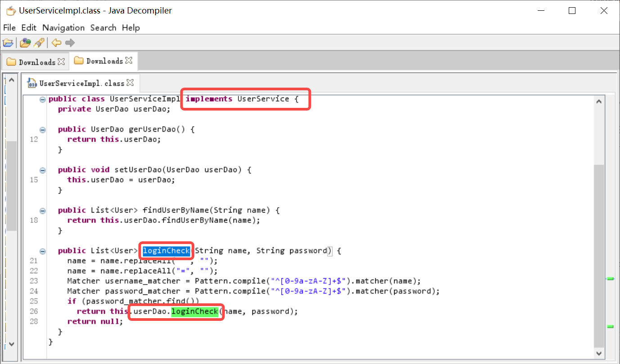Click the Open File folder toolbar icon
620x364 pixels.
click(8, 43)
